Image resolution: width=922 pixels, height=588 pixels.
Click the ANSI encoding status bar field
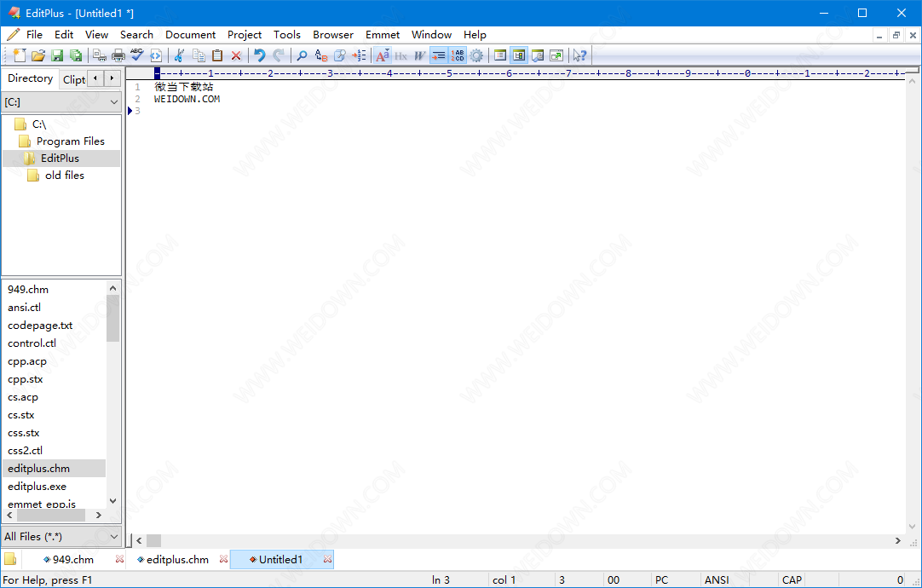pos(717,579)
